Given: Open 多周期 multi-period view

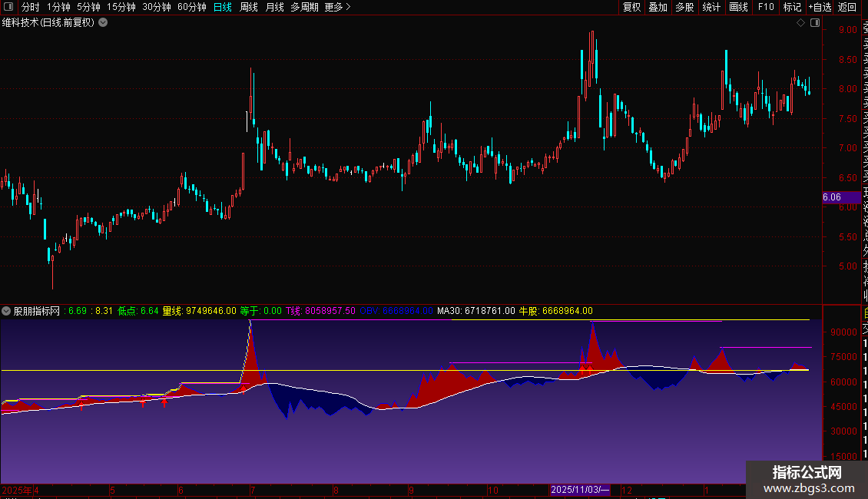Looking at the screenshot, I should [304, 7].
